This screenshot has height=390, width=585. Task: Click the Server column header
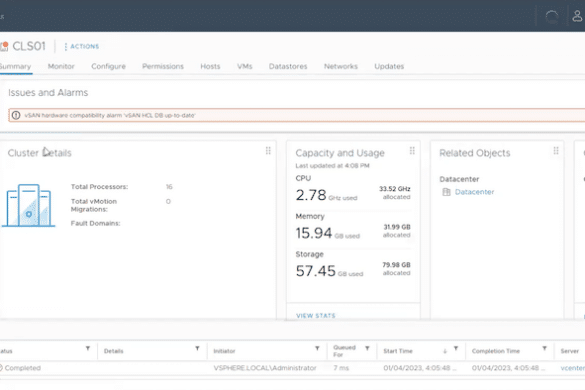[569, 351]
